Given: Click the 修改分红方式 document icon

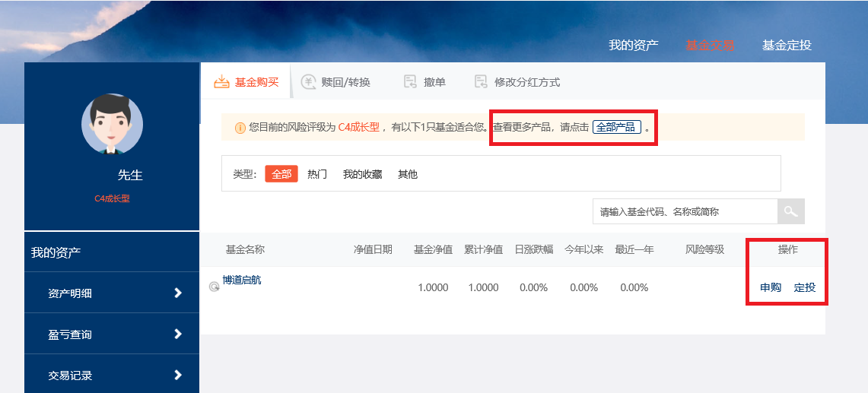Looking at the screenshot, I should (x=481, y=82).
